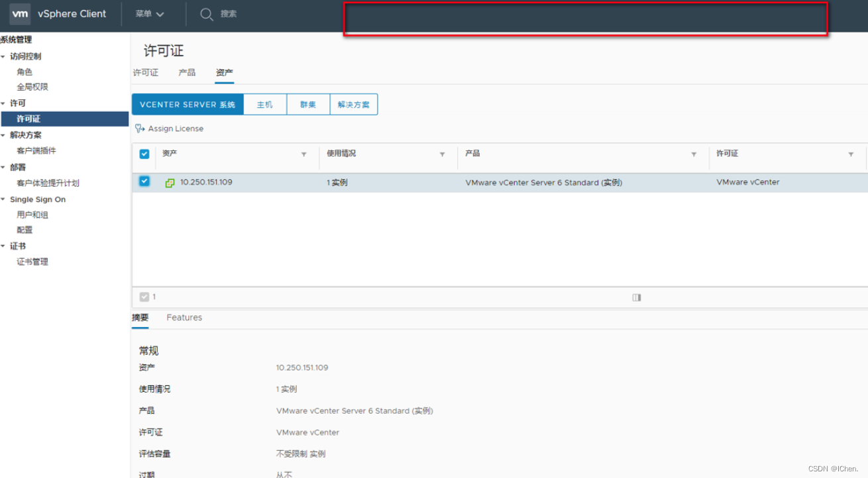Click the 解决方案 button

point(353,104)
